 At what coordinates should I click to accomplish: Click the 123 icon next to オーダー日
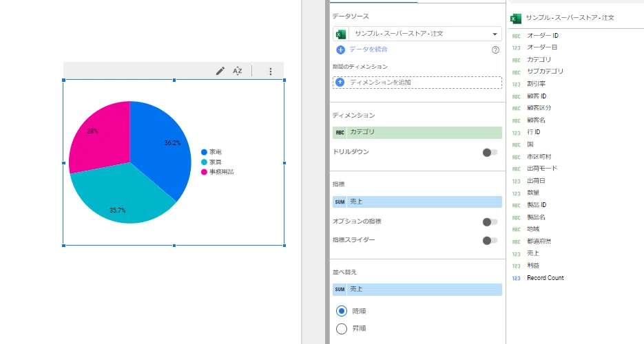point(517,47)
